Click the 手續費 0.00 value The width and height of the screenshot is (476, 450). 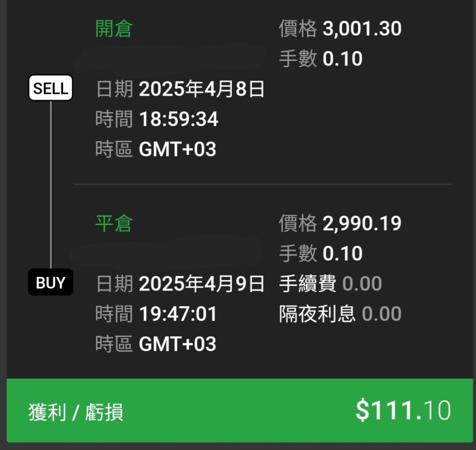pyautogui.click(x=362, y=284)
